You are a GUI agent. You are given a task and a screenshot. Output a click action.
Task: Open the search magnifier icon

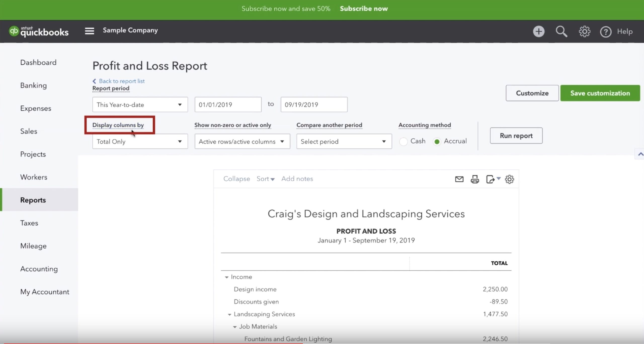click(561, 32)
